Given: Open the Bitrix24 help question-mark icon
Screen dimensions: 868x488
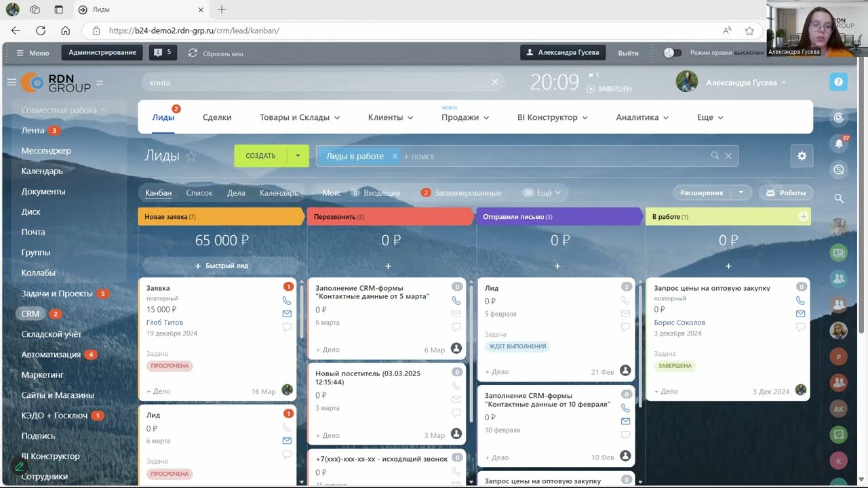Looking at the screenshot, I should point(838,82).
